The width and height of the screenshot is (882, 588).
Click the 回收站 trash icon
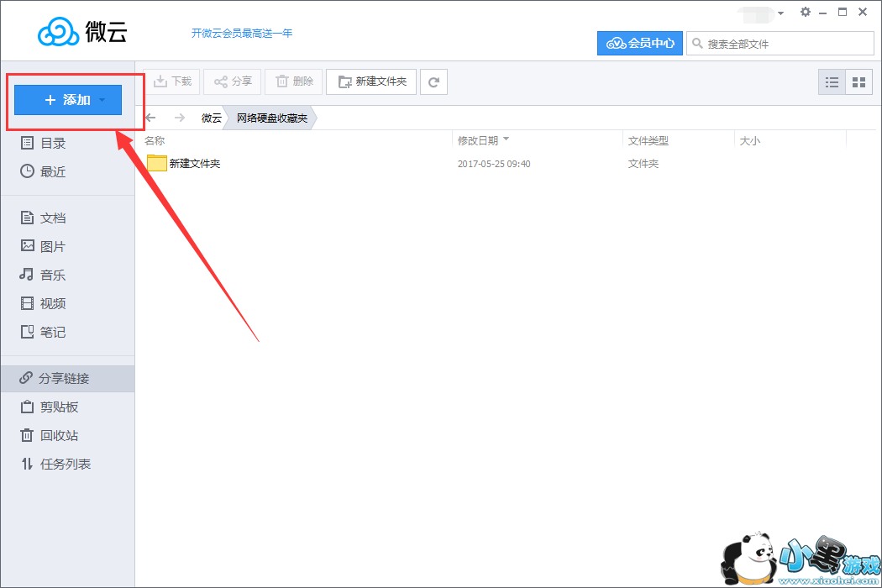click(27, 435)
